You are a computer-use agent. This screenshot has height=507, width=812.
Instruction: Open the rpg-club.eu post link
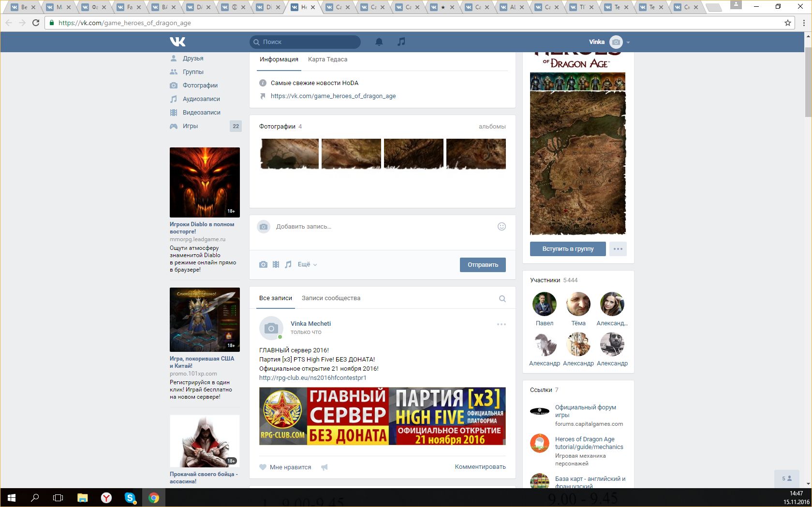(313, 378)
